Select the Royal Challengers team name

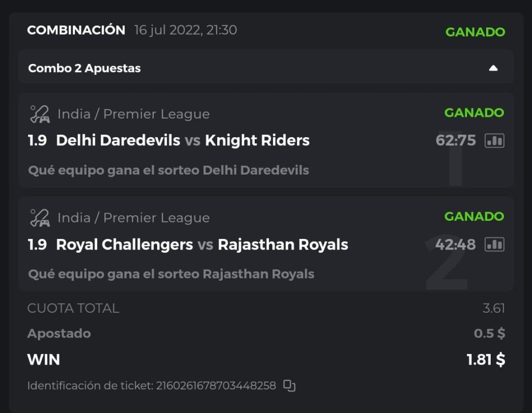125,244
